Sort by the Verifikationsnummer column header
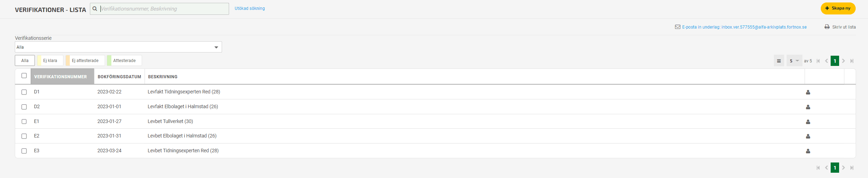 coord(61,77)
